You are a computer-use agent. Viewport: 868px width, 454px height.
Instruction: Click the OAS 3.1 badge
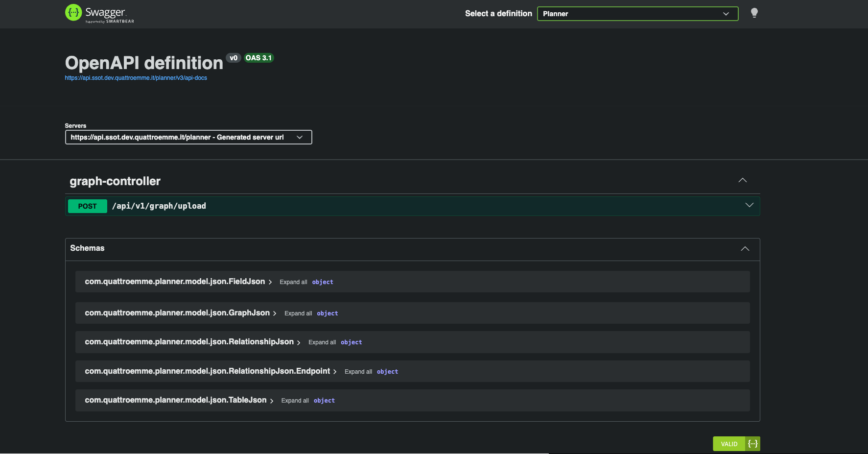pos(258,57)
